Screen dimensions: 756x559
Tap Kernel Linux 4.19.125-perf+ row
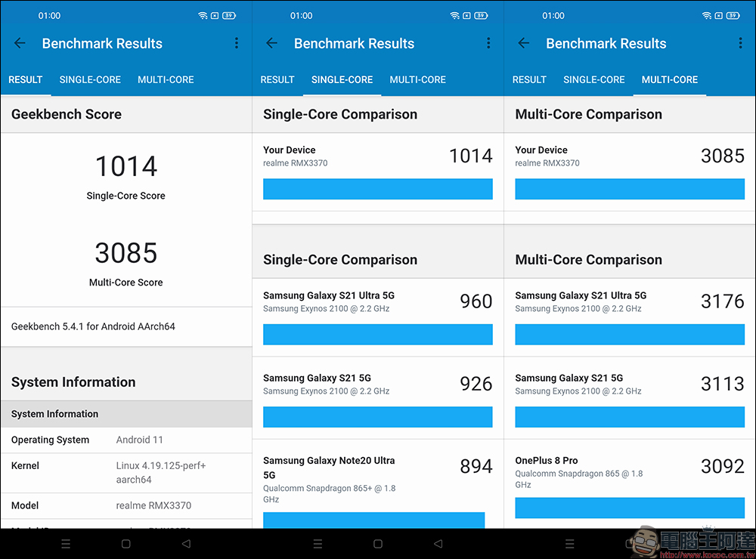pos(125,473)
